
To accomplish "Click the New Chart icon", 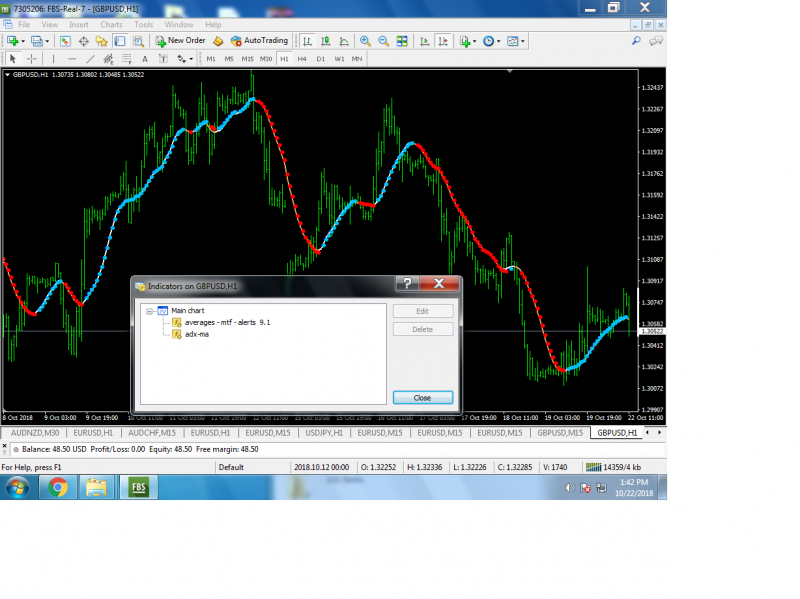I will 12,41.
